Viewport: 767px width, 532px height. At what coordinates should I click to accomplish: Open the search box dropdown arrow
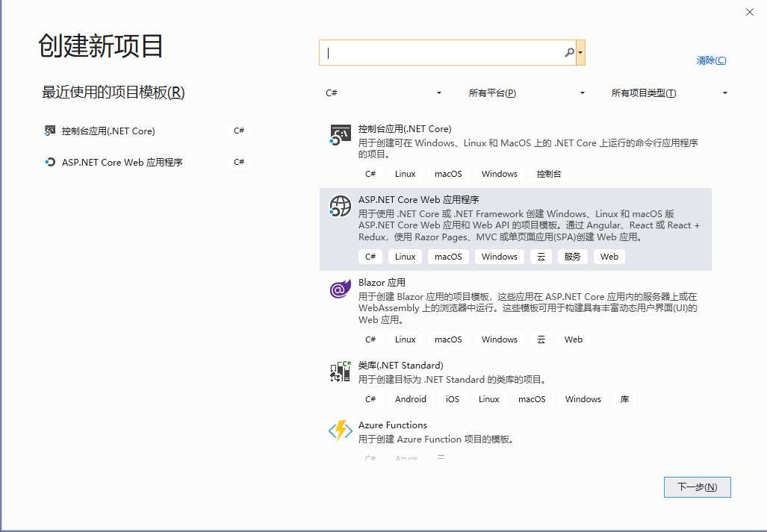pyautogui.click(x=580, y=52)
